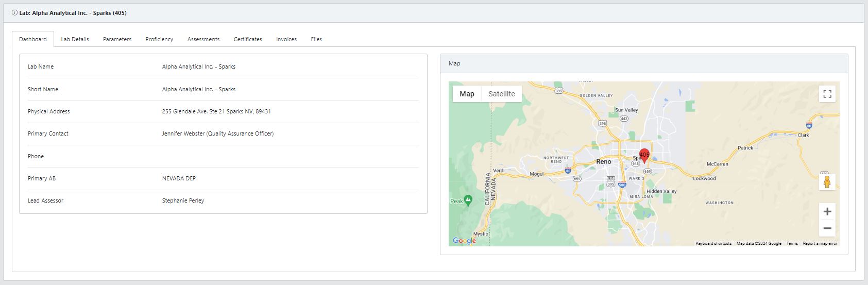Viewport: 868px width, 285px height.
Task: Open the map Terms link
Action: [792, 243]
